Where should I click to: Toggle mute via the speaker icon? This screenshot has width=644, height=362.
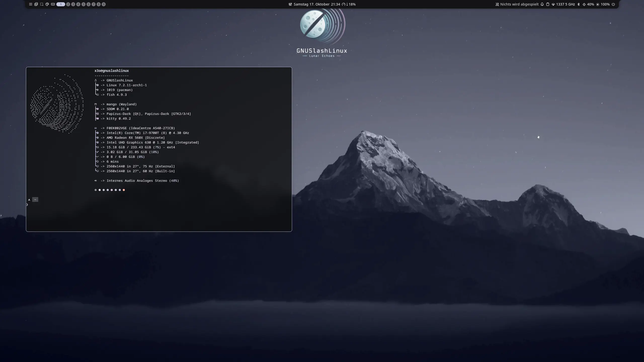pos(584,4)
